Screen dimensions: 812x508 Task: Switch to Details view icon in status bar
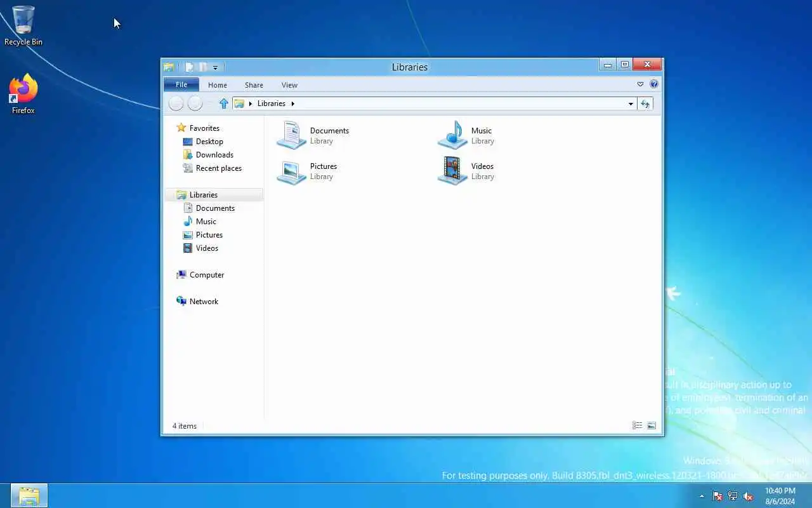click(x=638, y=425)
